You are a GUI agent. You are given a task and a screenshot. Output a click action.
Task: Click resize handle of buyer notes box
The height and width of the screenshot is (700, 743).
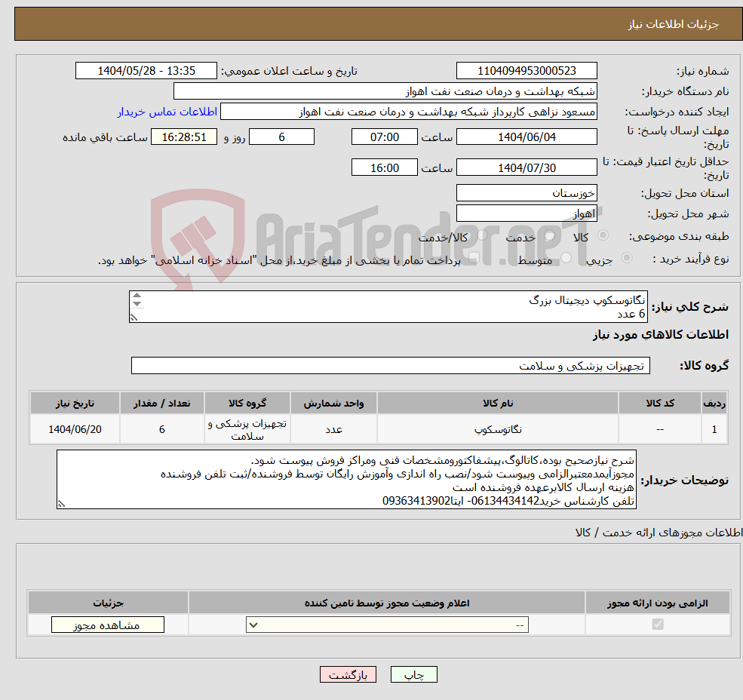tap(61, 505)
